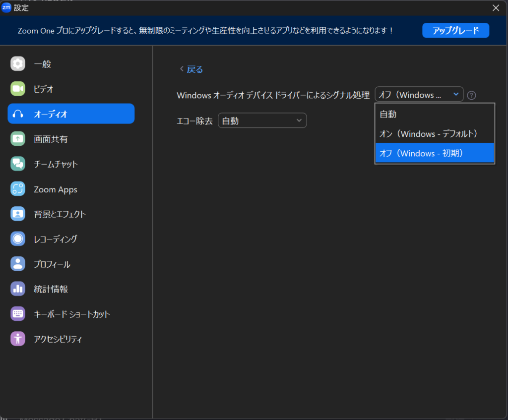Open 背景とエフェクト settings

click(71, 214)
